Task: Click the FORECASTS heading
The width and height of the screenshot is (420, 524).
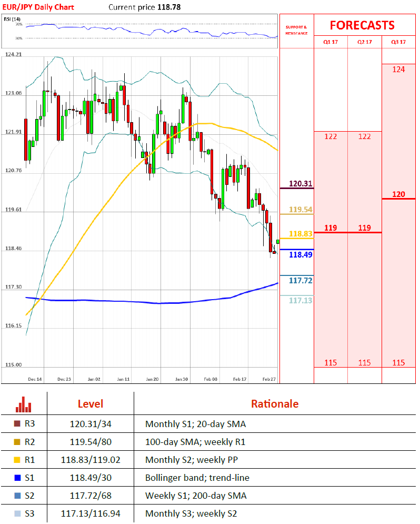Action: pos(362,25)
